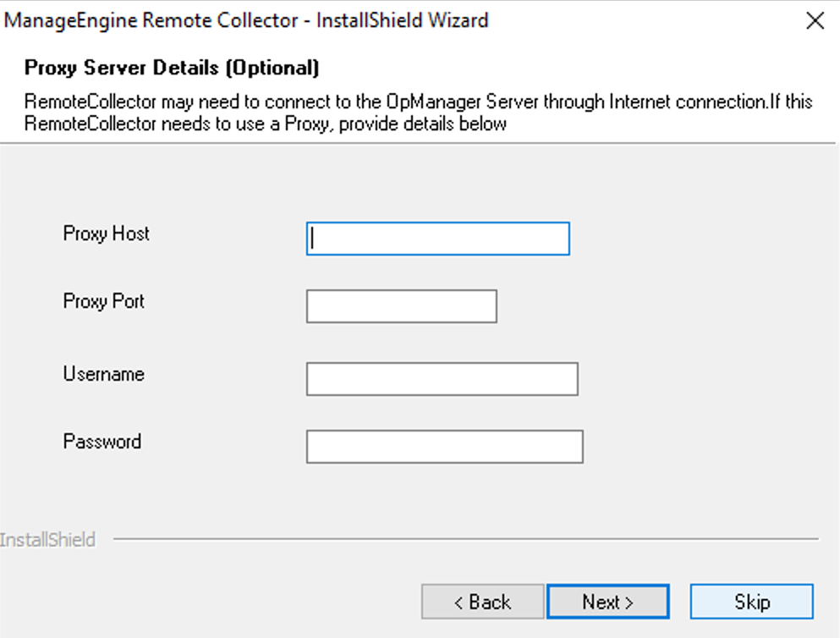Click the "Proxy Host" label

106,234
